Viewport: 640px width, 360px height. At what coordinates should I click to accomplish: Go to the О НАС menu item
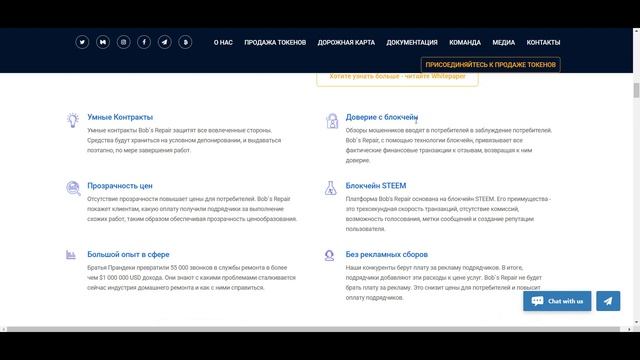[223, 42]
